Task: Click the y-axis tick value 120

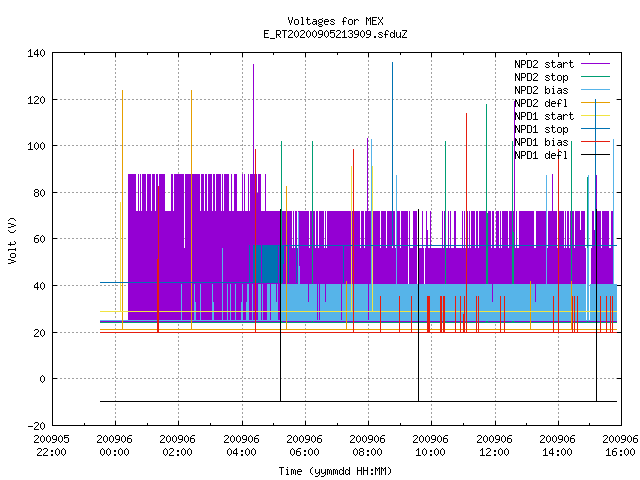Action: pos(36,100)
